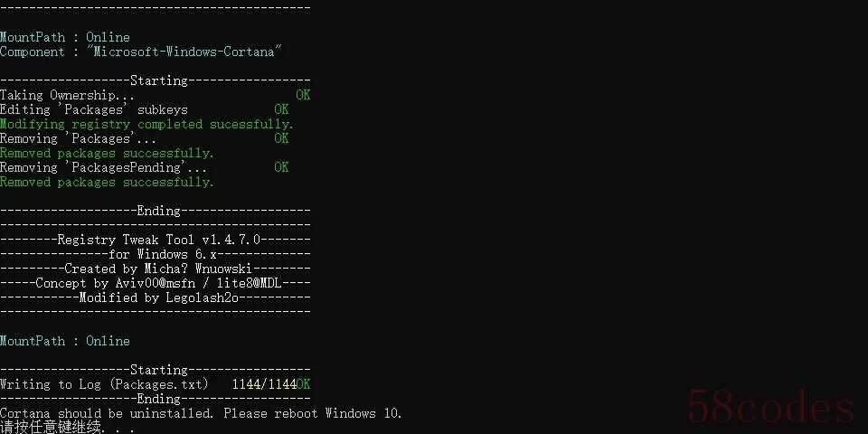
Task: Click 'Writing to Log (Packages.txt)' text
Action: coord(104,383)
